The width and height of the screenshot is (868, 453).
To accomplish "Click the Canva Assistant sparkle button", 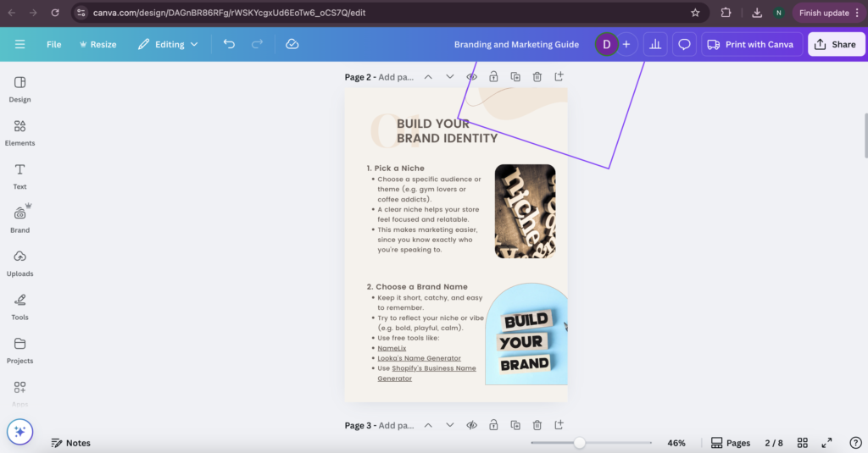I will point(20,431).
